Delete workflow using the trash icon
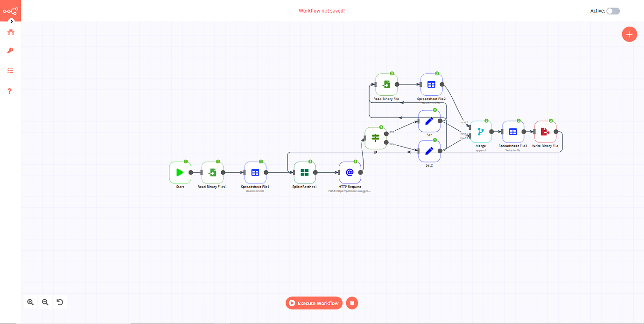This screenshot has width=644, height=324. [352, 303]
